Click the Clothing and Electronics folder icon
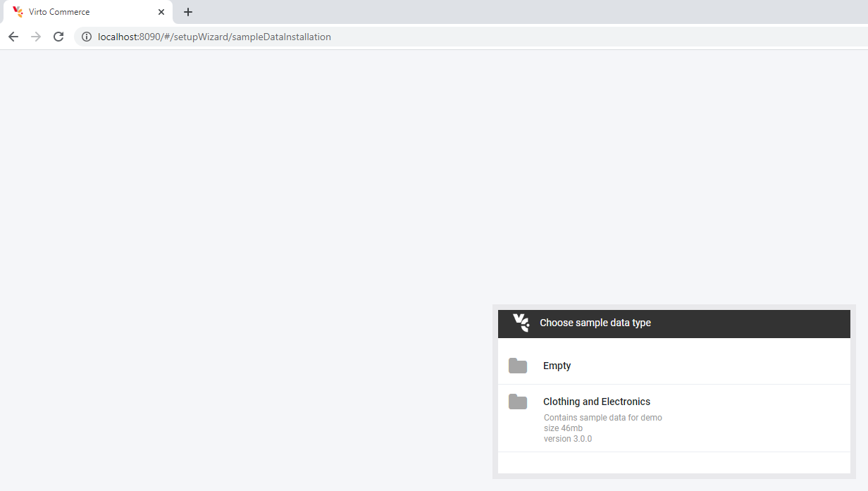868x491 pixels. pos(518,402)
